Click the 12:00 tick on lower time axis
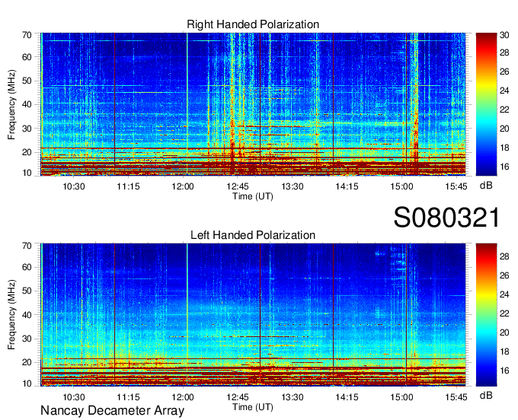 [183, 397]
